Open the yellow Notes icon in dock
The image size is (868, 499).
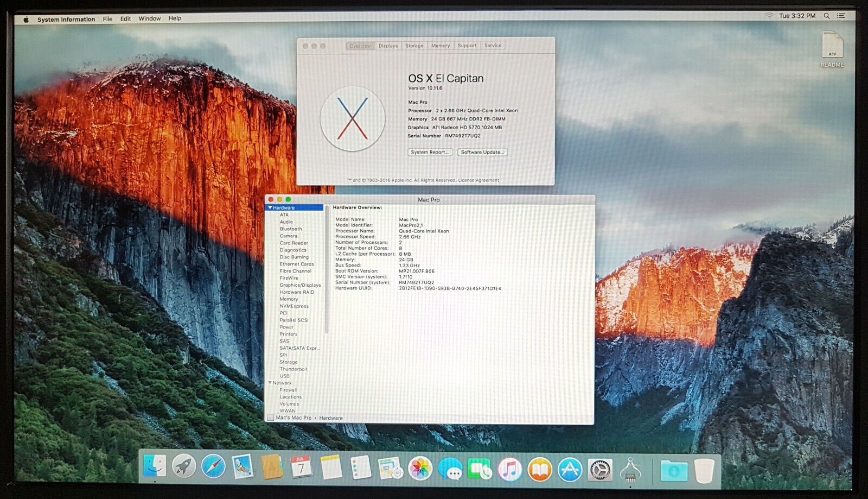click(331, 468)
